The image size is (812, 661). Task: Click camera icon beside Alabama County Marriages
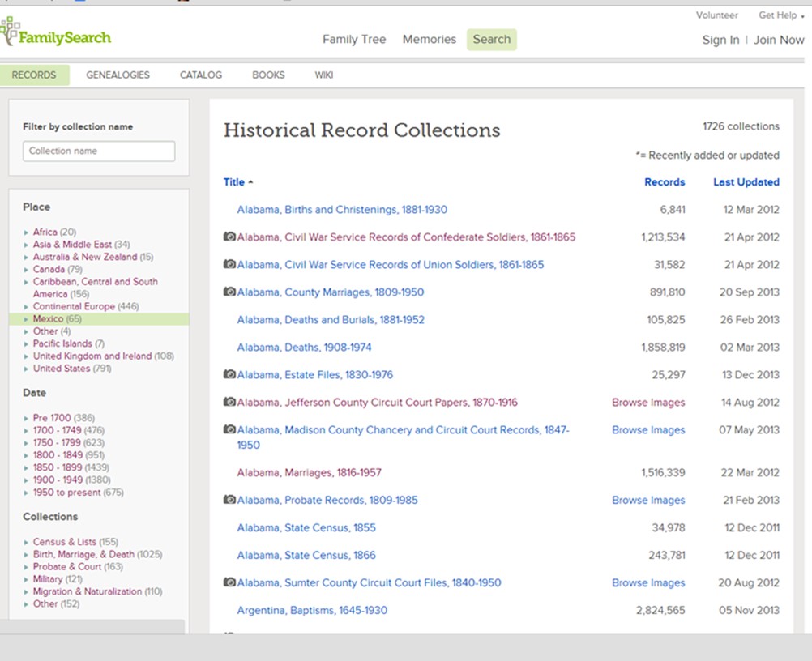point(229,292)
